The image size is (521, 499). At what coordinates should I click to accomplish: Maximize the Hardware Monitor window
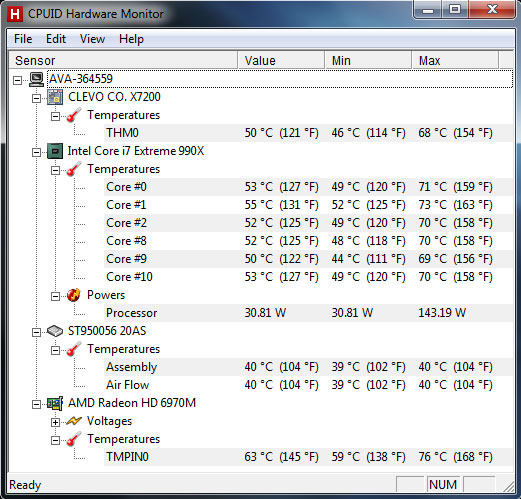(x=455, y=10)
